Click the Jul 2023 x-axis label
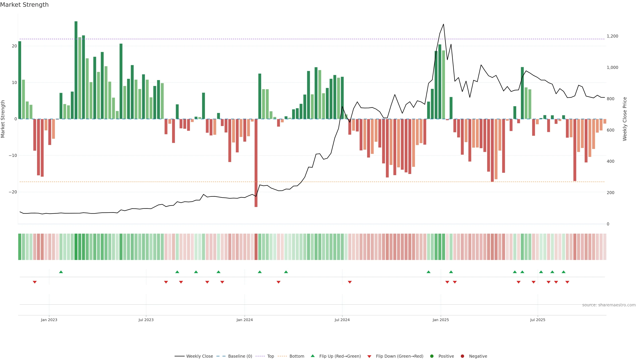The width and height of the screenshot is (644, 362). point(146,320)
